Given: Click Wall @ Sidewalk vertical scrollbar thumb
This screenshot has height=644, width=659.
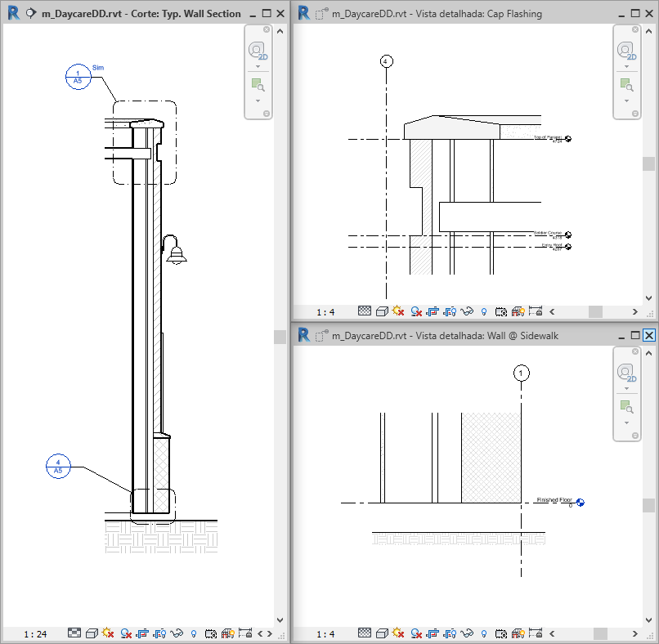Looking at the screenshot, I should (648, 505).
